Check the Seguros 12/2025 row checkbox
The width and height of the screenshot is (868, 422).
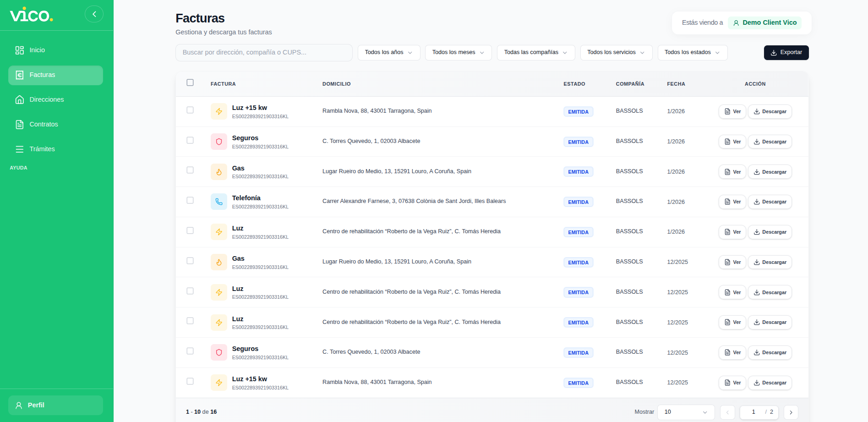(190, 351)
